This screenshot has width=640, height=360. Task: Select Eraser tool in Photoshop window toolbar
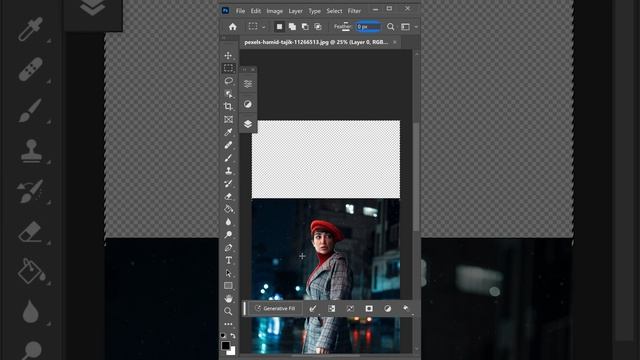click(228, 196)
